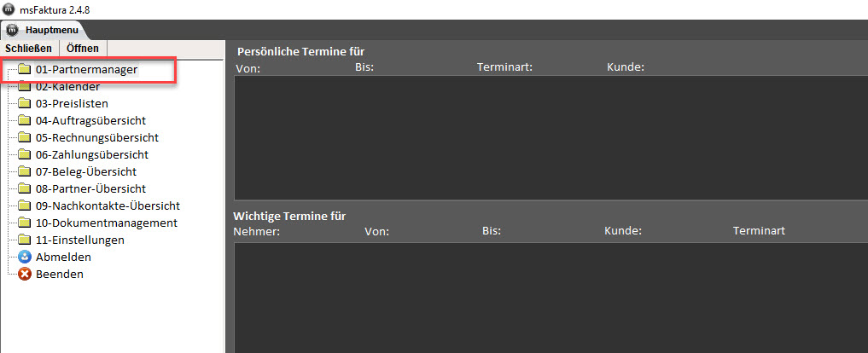868x353 pixels.
Task: Click the msFaktura logo on Hauptmenu tab
Action: (x=14, y=31)
